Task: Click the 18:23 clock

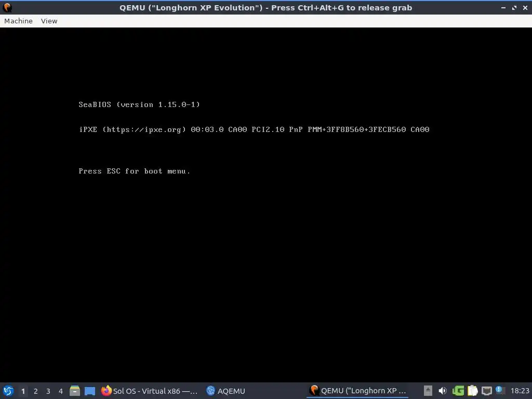Action: 520,391
